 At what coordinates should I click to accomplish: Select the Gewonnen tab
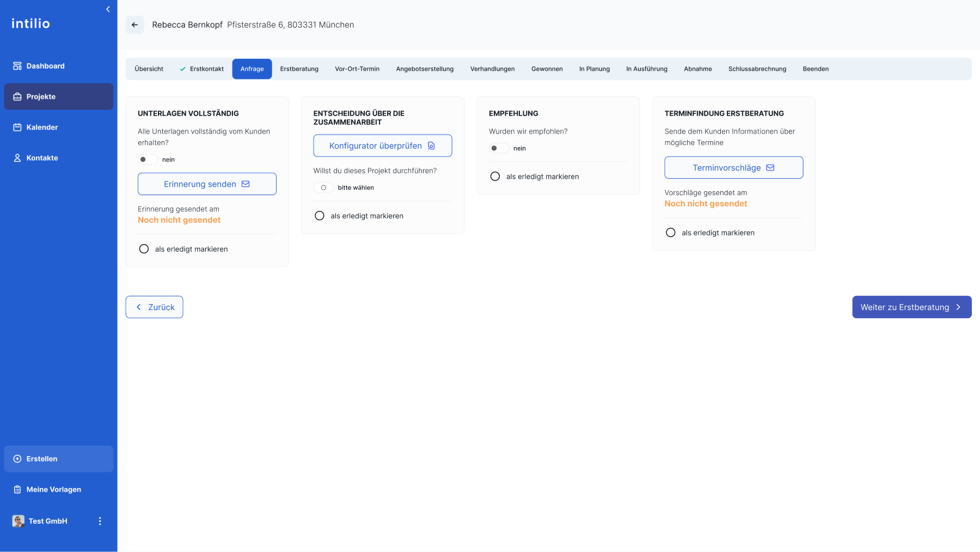click(x=547, y=69)
